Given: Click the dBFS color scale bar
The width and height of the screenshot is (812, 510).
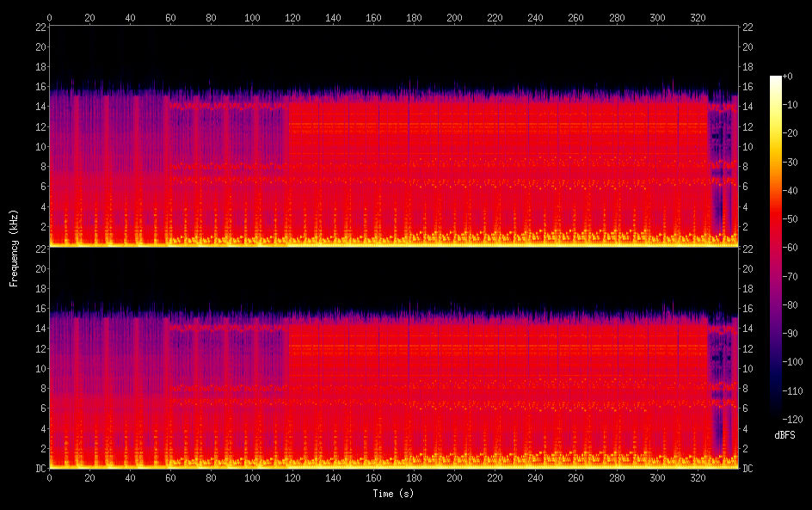Looking at the screenshot, I should (776, 245).
